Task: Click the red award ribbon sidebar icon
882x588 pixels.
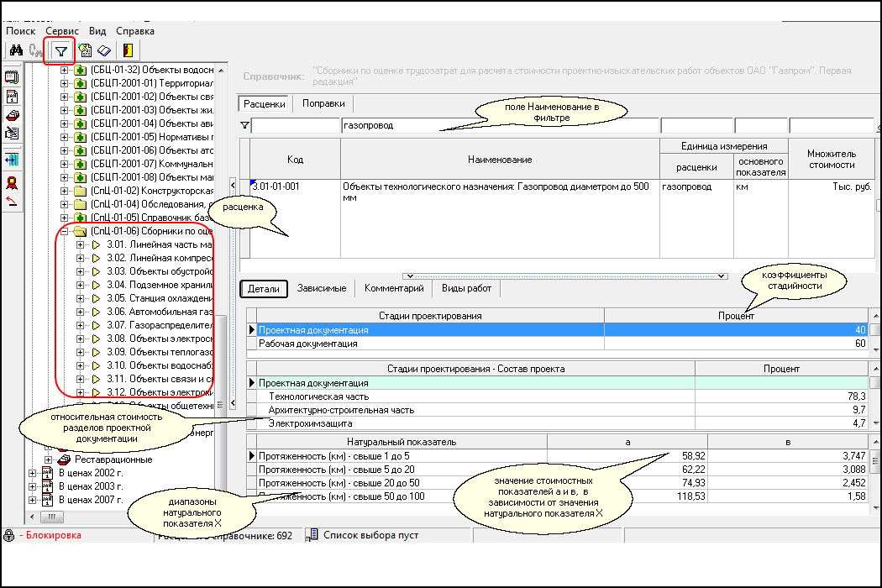Action: click(12, 182)
